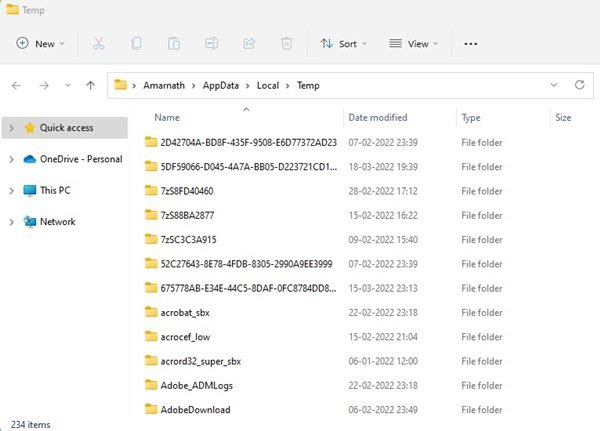Select the acrobat_sbx folder
This screenshot has width=600, height=431.
(178, 312)
